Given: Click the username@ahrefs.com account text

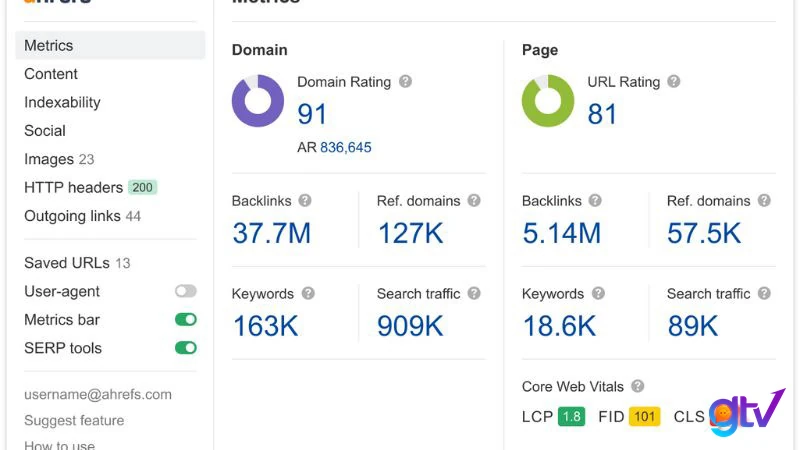Looking at the screenshot, I should coord(98,394).
